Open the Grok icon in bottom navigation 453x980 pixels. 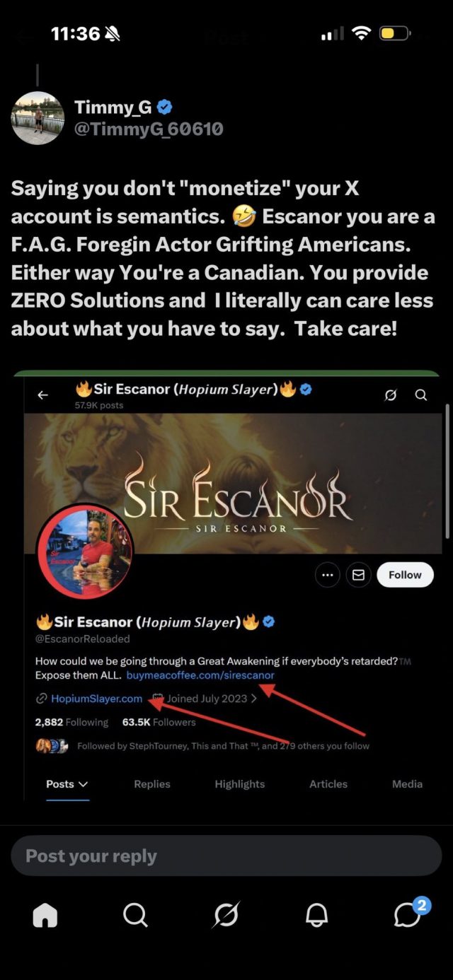226,915
